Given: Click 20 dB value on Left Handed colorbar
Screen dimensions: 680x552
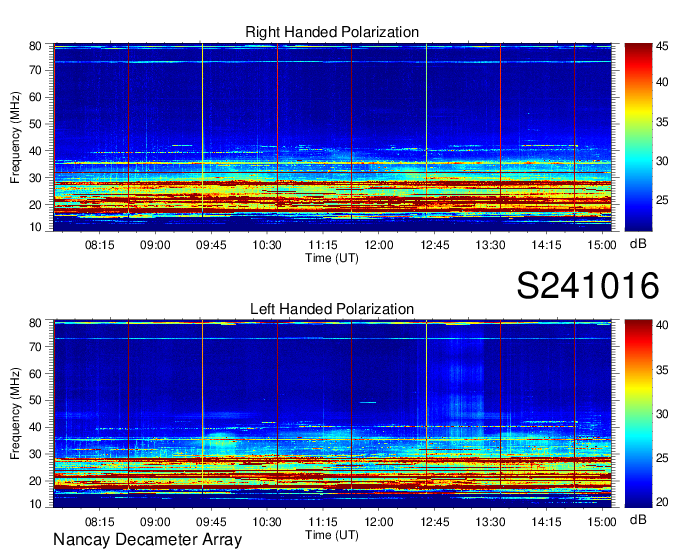Looking at the screenshot, I should tap(662, 502).
